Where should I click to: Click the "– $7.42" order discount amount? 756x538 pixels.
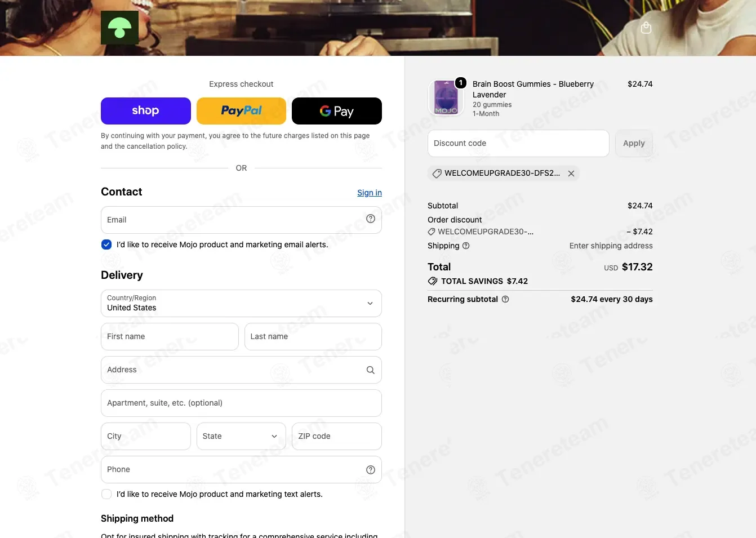pyautogui.click(x=639, y=232)
